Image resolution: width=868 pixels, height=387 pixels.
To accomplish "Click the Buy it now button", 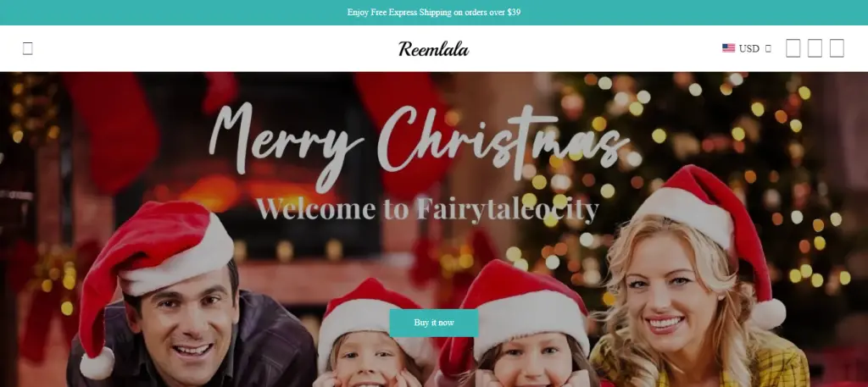I will click(x=433, y=323).
